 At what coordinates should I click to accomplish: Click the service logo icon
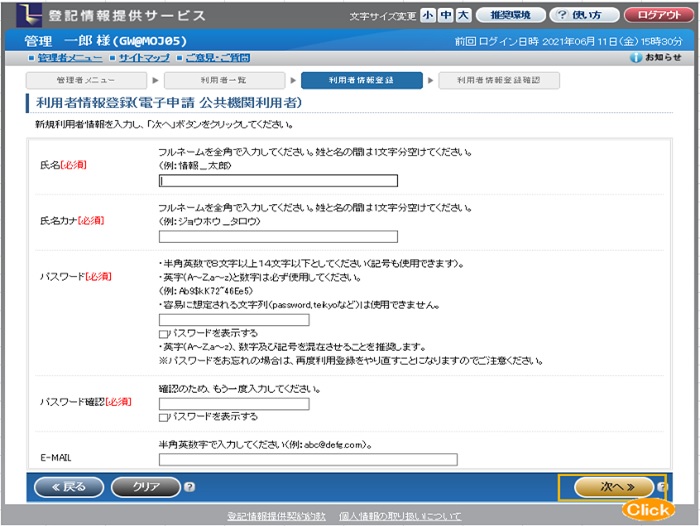(x=29, y=15)
